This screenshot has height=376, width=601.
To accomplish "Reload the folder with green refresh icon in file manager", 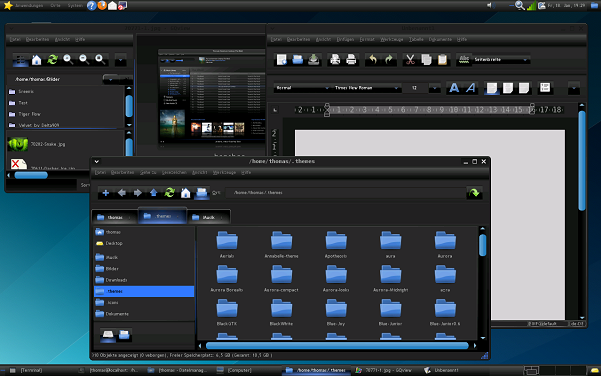I will 169,192.
